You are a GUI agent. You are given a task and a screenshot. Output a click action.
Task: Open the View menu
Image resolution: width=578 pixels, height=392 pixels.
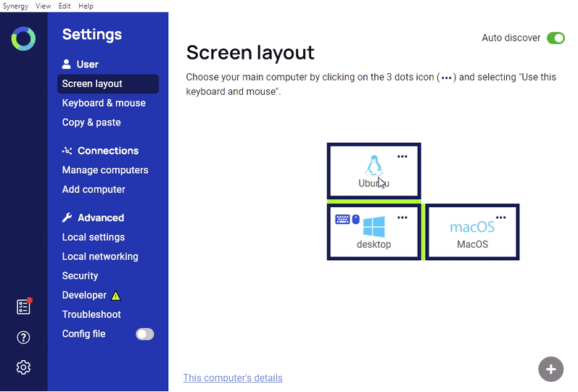43,6
